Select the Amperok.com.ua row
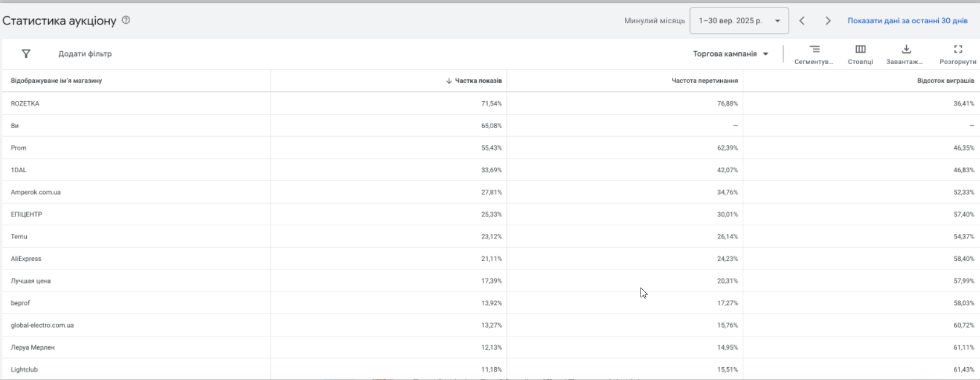Viewport: 980px width, 380px height. click(x=35, y=192)
